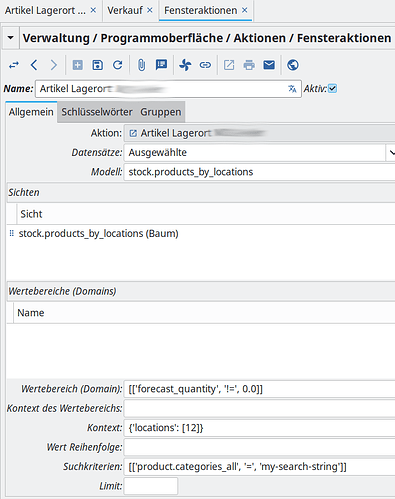Select the Allgemein tab
The height and width of the screenshot is (499, 395).
31,112
